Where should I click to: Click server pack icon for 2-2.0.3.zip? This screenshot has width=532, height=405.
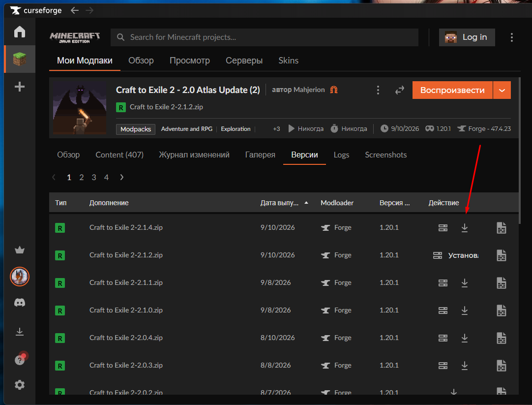(443, 366)
